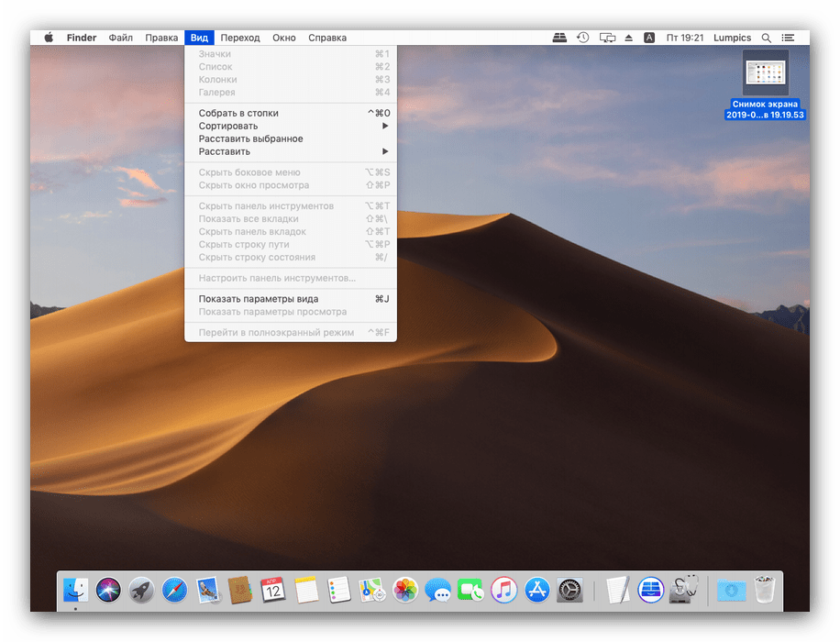Choose Показать параметры вида
Screen dimensions: 840x642
click(259, 299)
